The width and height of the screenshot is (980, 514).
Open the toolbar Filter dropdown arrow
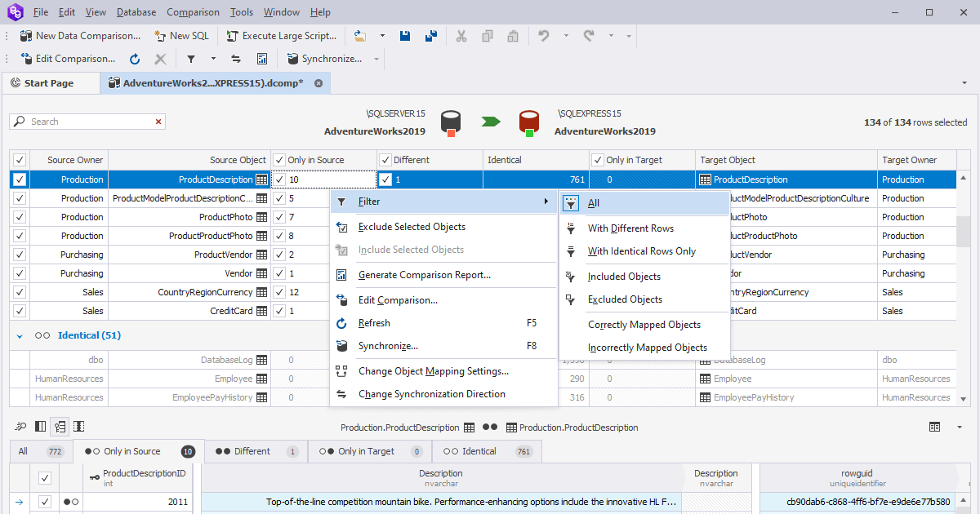(213, 59)
